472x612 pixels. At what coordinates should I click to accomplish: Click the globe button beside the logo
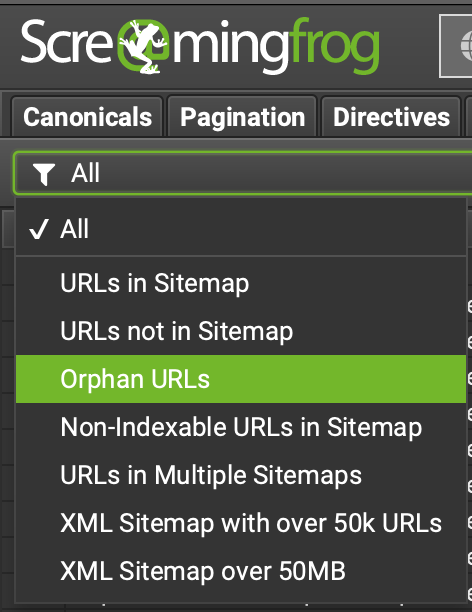tap(456, 46)
